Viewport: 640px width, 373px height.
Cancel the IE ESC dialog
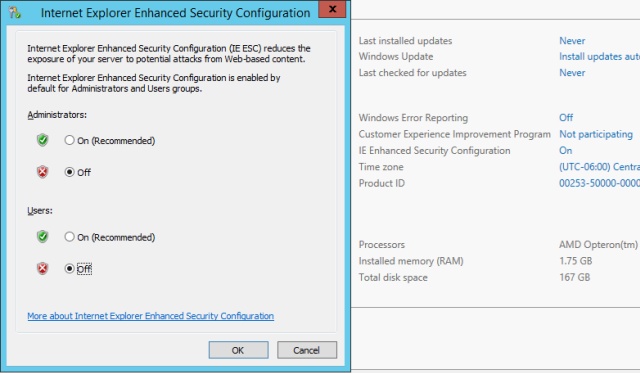point(307,350)
